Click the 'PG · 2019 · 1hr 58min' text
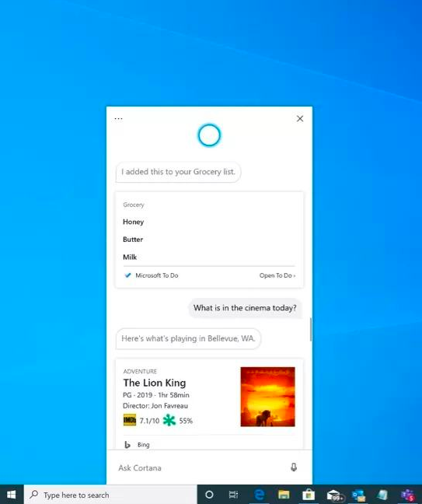Screen dimensions: 422x504 [x=155, y=395]
